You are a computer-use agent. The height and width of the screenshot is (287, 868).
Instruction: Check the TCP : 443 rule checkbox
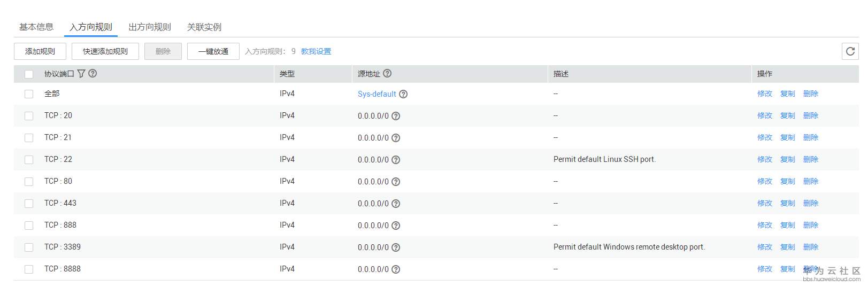coord(29,204)
